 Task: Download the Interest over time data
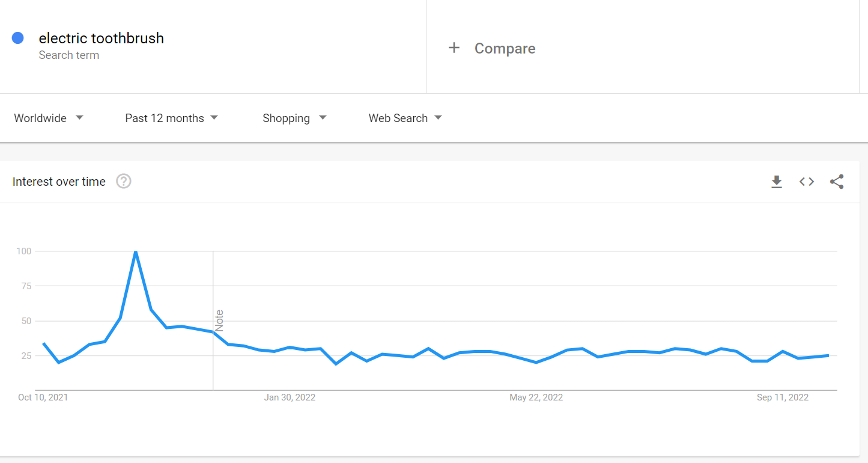(777, 182)
